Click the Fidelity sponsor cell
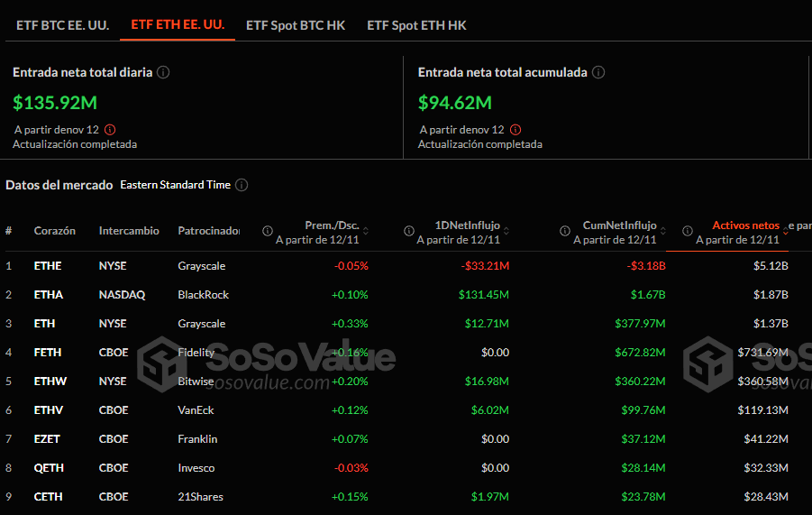The image size is (812, 515). (196, 353)
